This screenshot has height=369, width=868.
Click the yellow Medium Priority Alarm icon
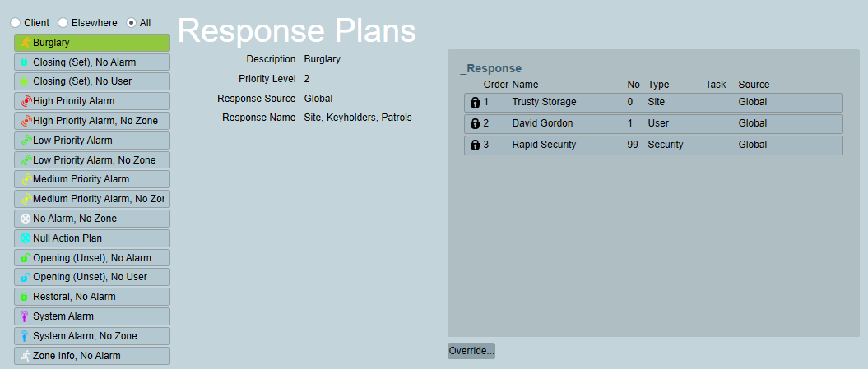(26, 179)
